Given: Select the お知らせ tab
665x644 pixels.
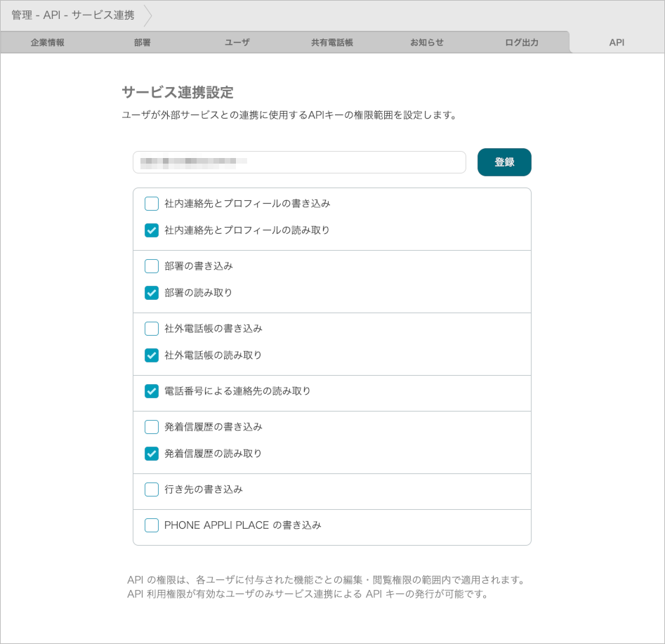Looking at the screenshot, I should (427, 42).
